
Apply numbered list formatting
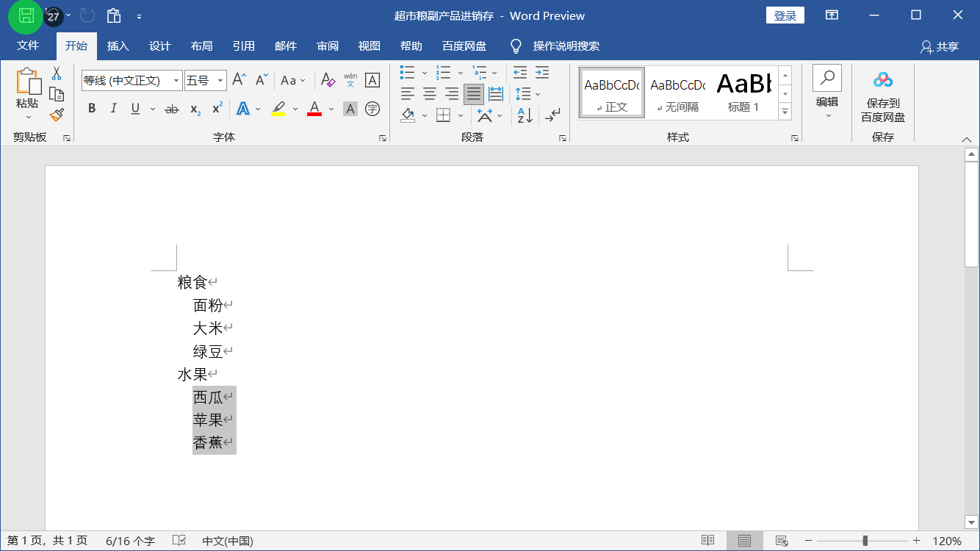pyautogui.click(x=443, y=72)
